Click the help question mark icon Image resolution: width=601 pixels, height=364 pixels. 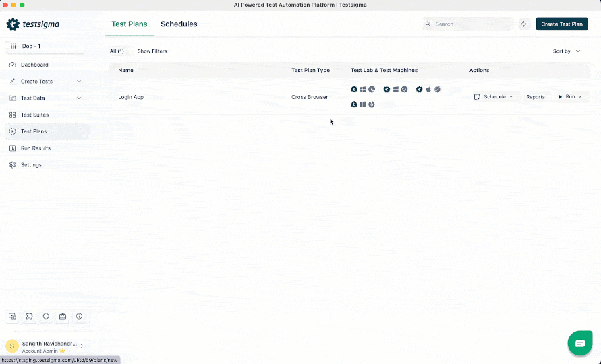[x=80, y=316]
